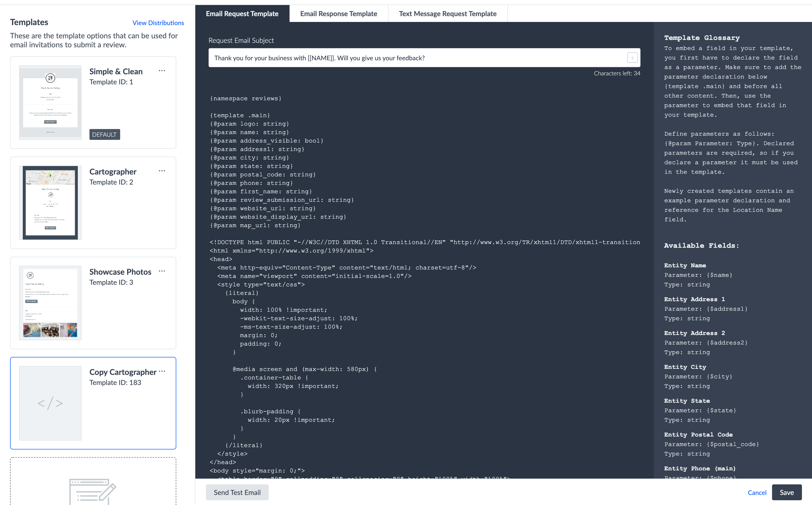Click the DEFAULT badge on Simple & Clean

pos(105,135)
